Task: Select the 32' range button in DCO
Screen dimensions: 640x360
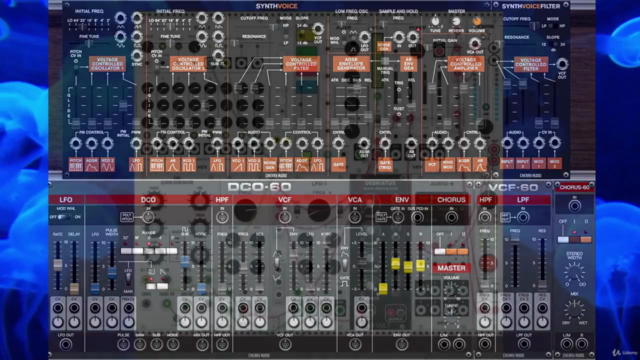Action: (126, 251)
